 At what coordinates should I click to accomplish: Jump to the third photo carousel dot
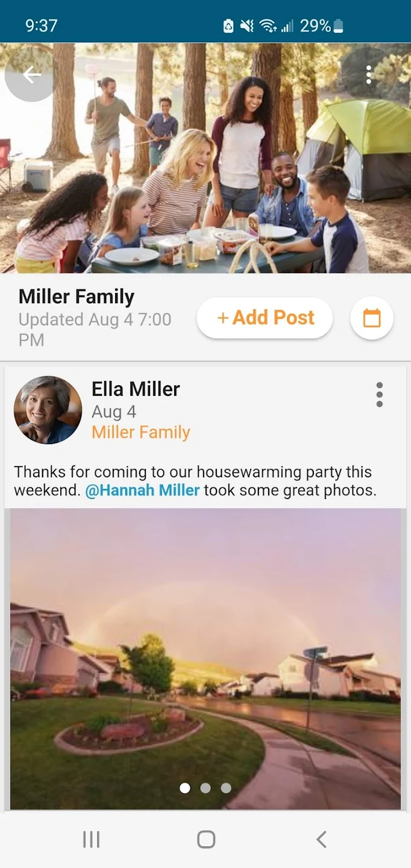[226, 788]
